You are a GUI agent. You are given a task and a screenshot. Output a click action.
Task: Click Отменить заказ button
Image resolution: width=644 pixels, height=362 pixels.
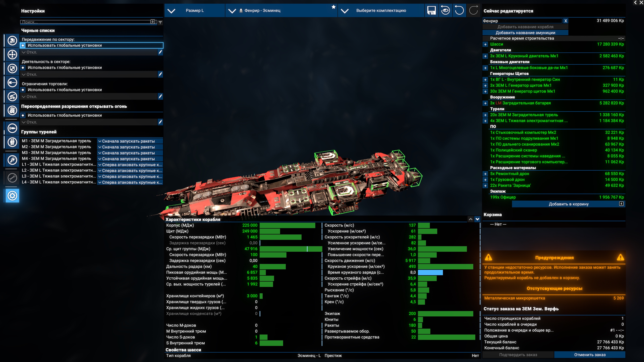point(589,355)
